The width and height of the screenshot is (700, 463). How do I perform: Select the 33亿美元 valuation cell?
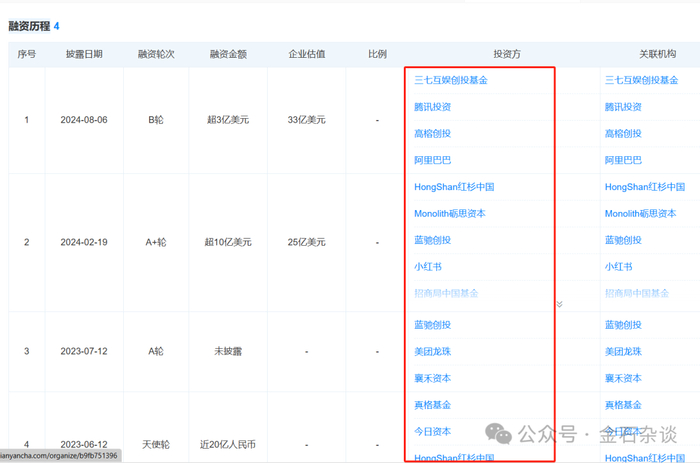[x=307, y=120]
